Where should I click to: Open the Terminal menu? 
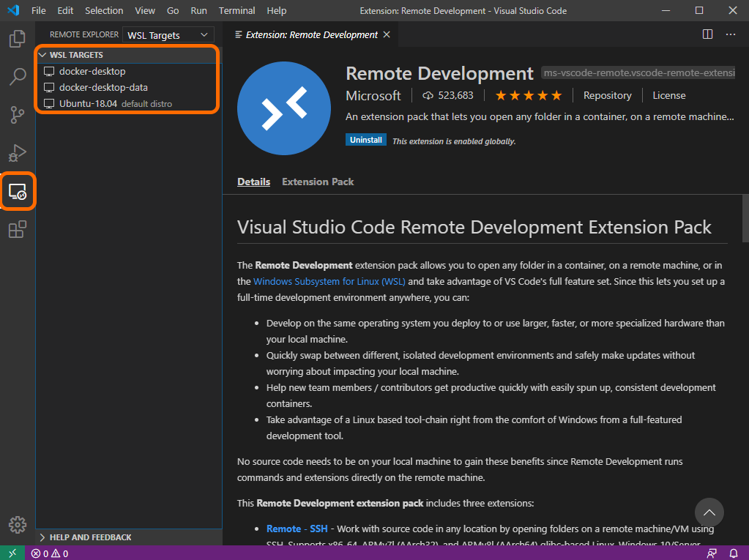click(236, 11)
